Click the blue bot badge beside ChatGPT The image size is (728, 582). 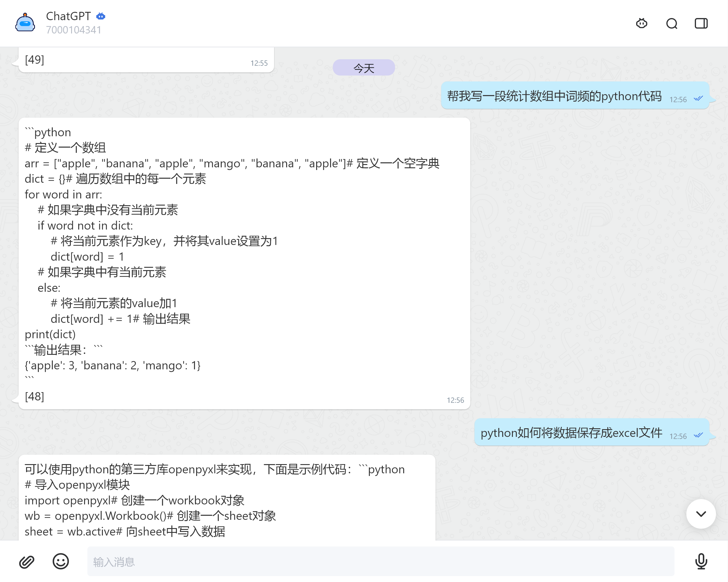click(101, 16)
